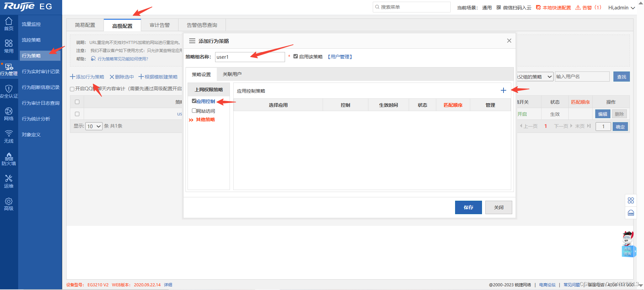
Task: Select the 策略设置 tab in dialog
Action: pos(201,75)
